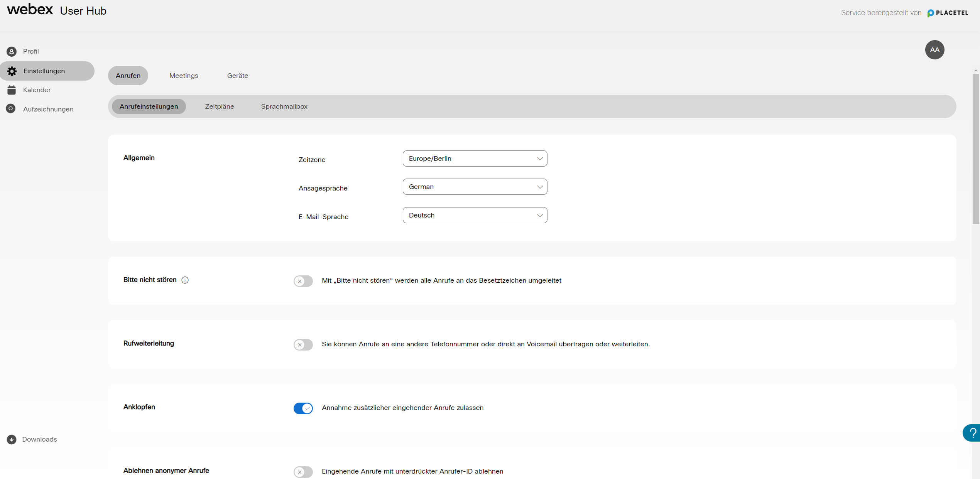Click the Profil person icon
Image resolution: width=980 pixels, height=479 pixels.
point(12,51)
